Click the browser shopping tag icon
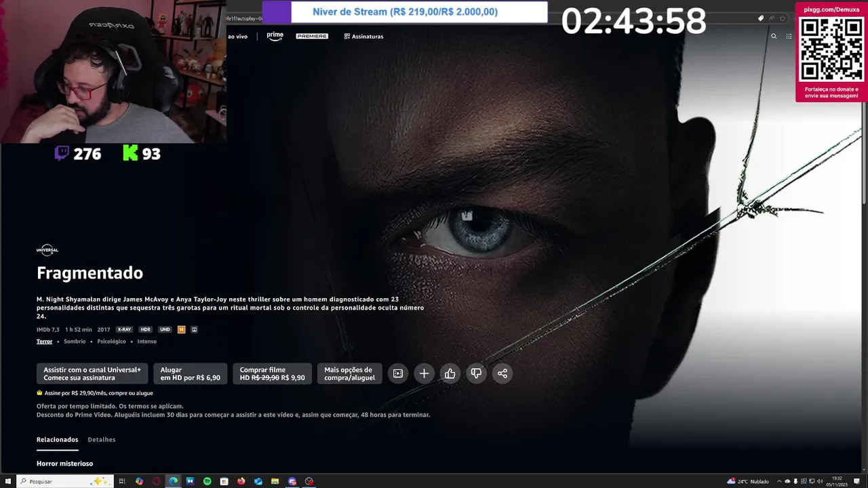Screen dimensions: 868x488 click(x=761, y=18)
